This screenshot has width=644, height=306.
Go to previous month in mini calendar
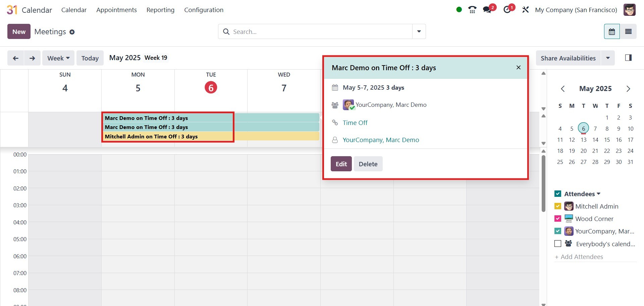[x=563, y=89]
